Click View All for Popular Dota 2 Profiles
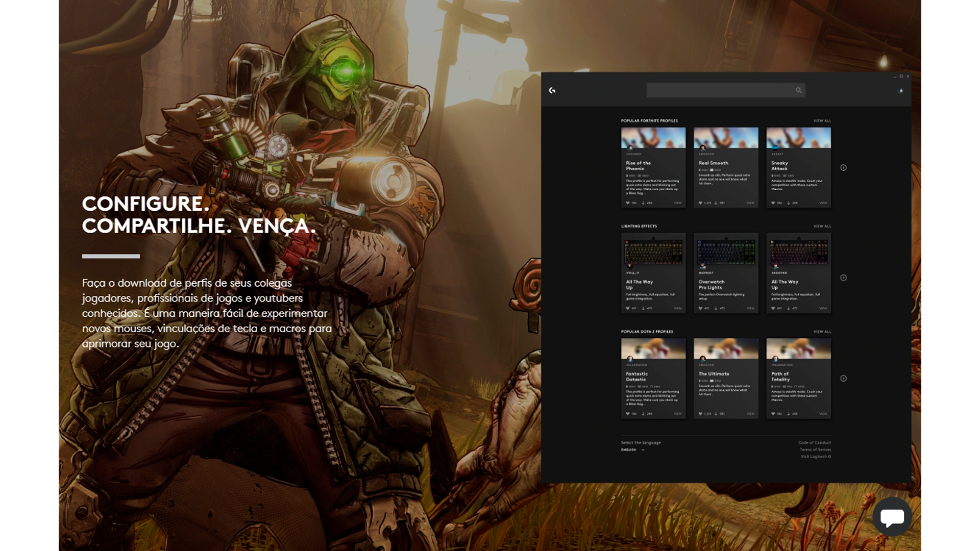Screen dimensions: 980x551 click(x=822, y=332)
